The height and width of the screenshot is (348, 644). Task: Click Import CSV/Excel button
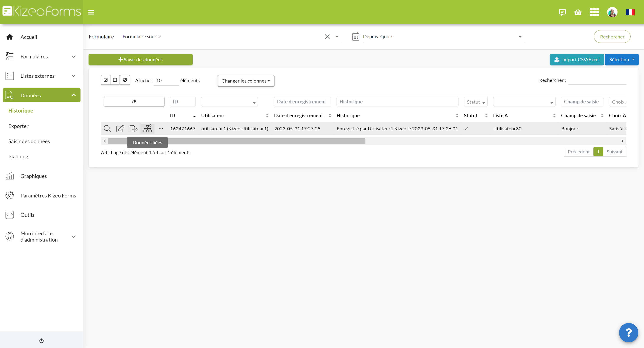point(577,60)
